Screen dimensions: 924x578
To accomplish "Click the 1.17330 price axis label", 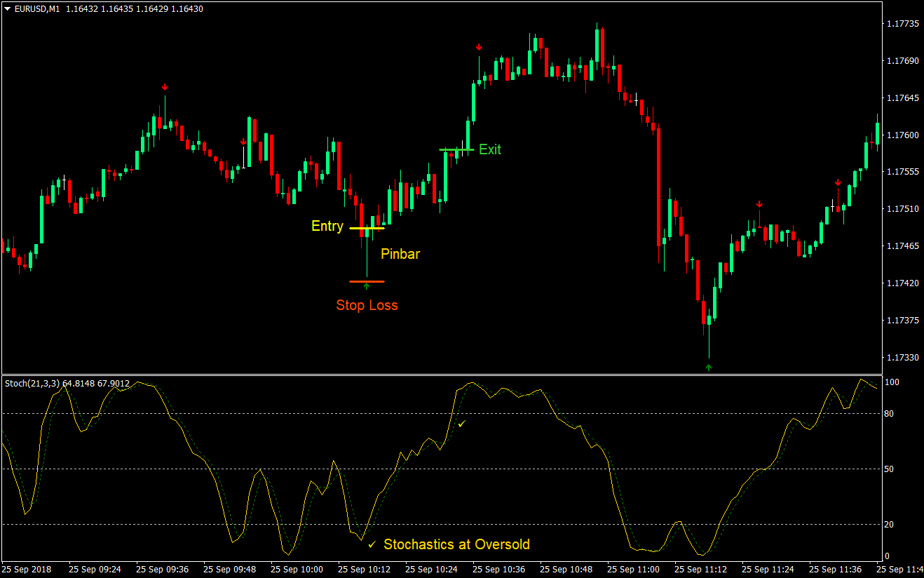I will (x=902, y=358).
